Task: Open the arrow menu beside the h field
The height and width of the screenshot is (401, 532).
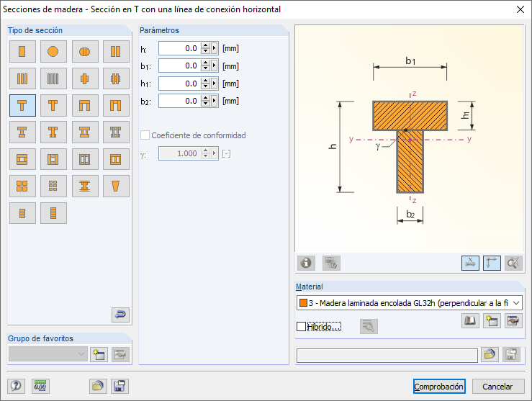Action: 214,48
